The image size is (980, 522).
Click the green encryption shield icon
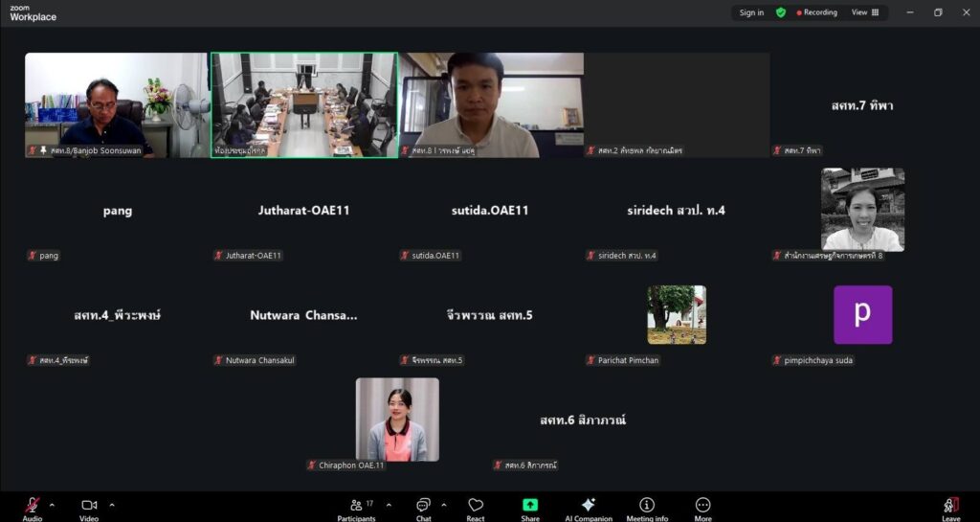click(x=781, y=12)
